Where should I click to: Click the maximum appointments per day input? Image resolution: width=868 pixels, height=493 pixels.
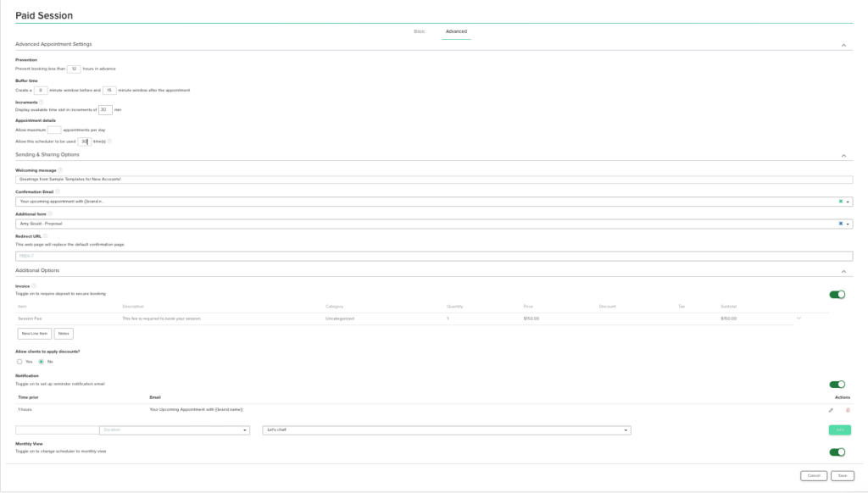[54, 130]
